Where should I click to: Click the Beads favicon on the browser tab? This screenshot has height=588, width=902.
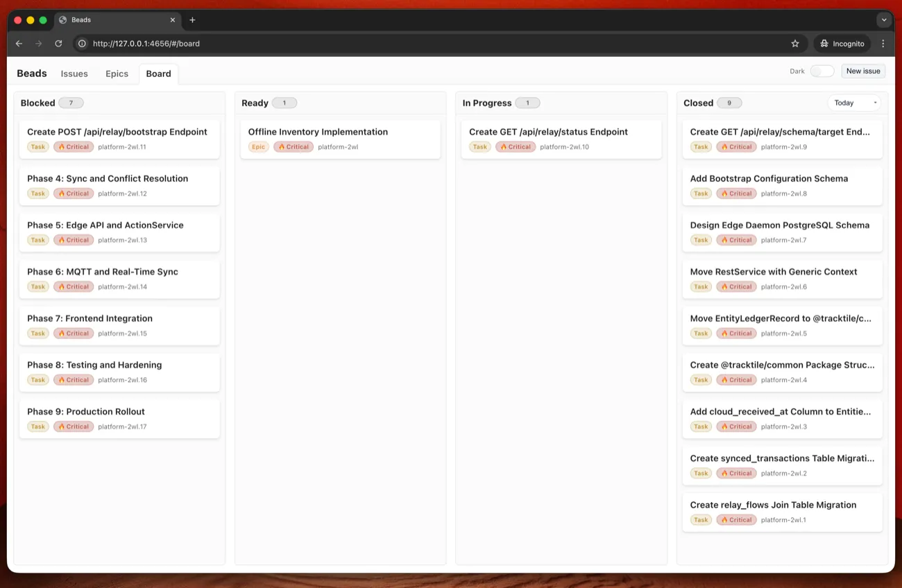(x=62, y=19)
